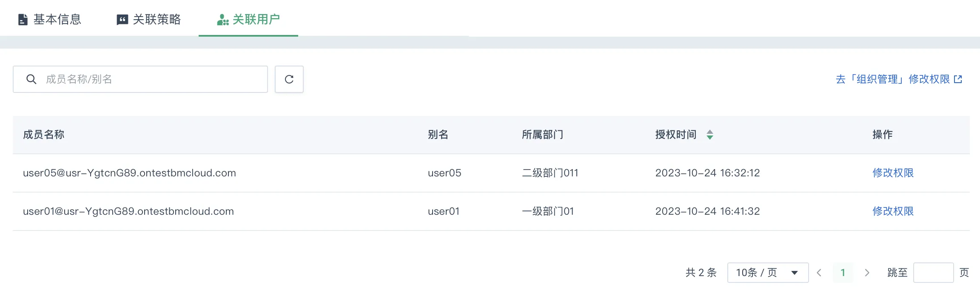Select page 1 in pagination

coord(843,273)
